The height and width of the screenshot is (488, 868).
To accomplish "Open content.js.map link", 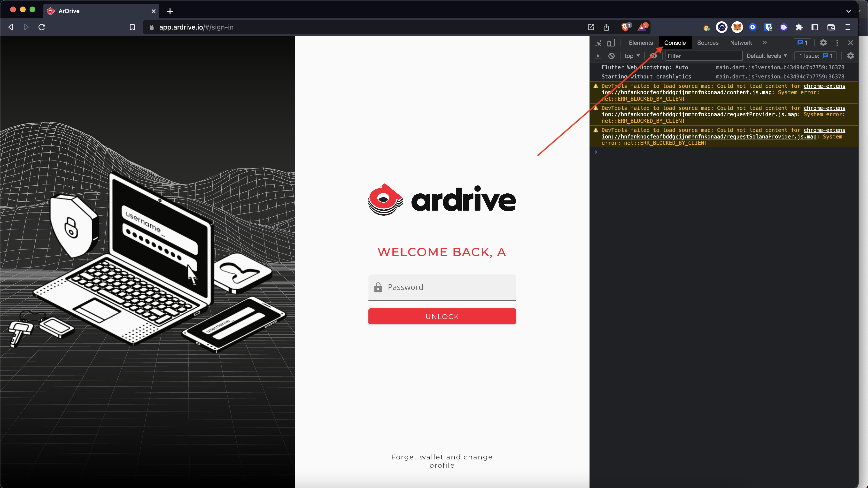I will (x=686, y=92).
